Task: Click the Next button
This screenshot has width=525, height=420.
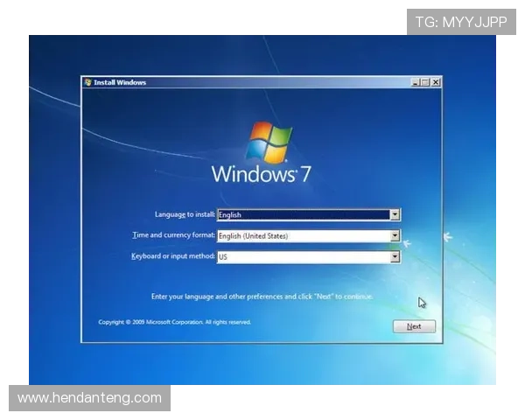Action: click(x=414, y=326)
